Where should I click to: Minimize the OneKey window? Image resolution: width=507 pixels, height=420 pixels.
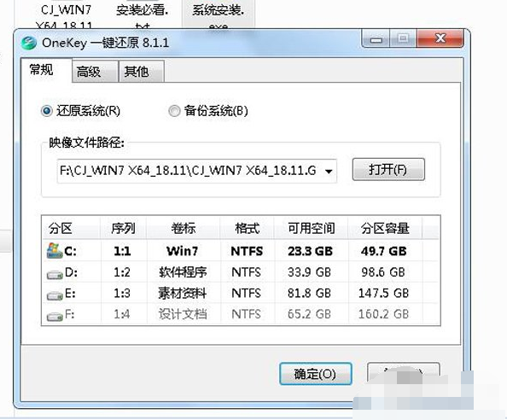click(x=376, y=39)
